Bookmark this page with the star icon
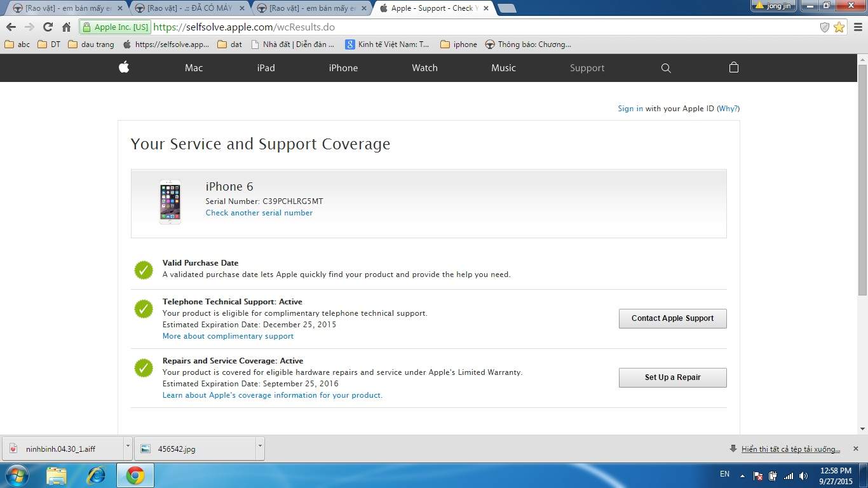The height and width of the screenshot is (488, 868). (839, 27)
